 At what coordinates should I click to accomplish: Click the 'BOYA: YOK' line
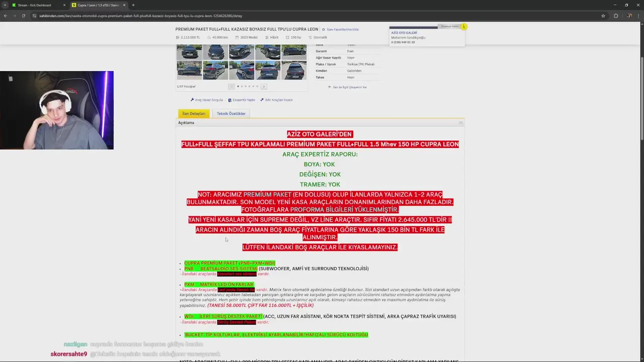(x=319, y=164)
